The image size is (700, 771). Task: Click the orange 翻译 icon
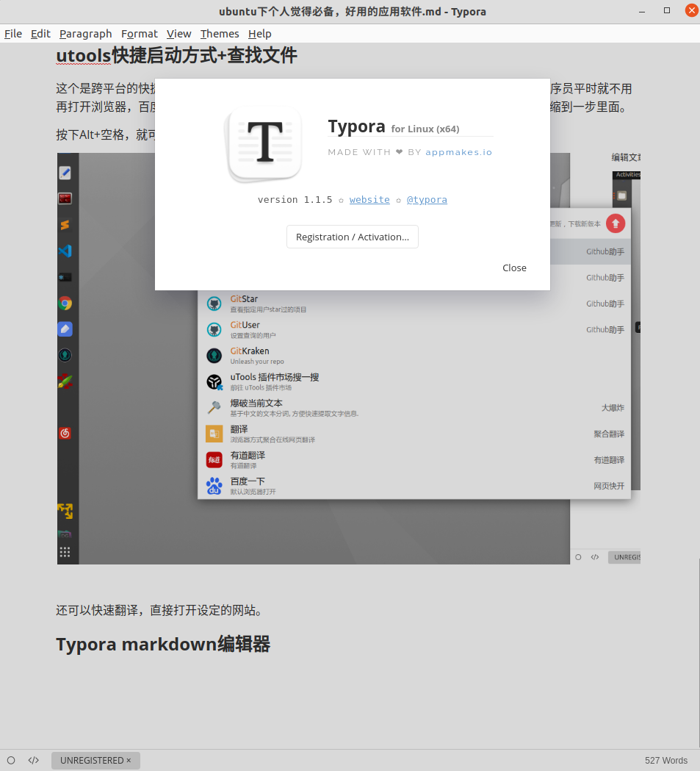tap(214, 434)
